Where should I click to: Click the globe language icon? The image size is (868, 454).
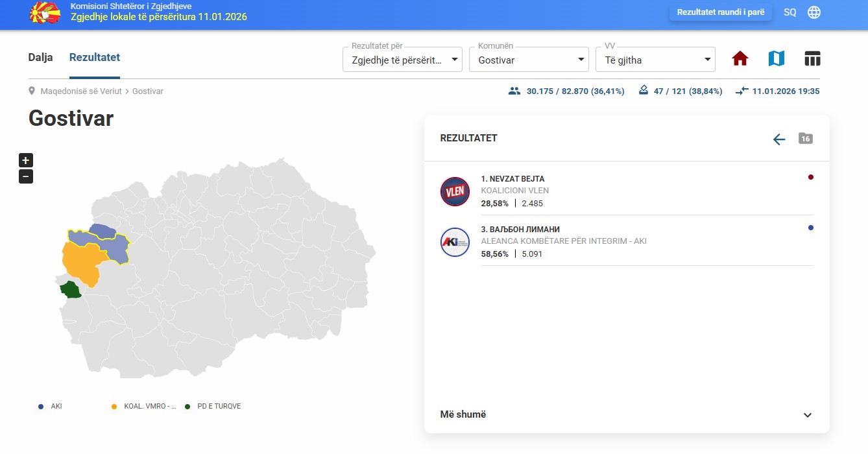click(x=814, y=12)
